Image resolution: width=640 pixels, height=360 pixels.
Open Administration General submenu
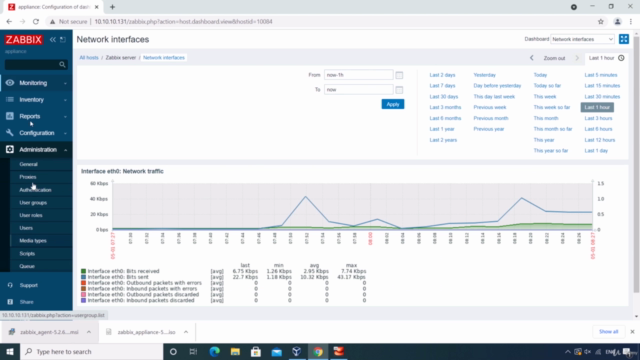(29, 164)
